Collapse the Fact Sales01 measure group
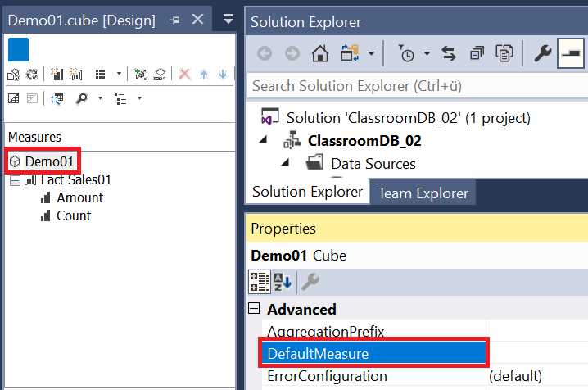Screen dimensions: 588x390 (14, 179)
